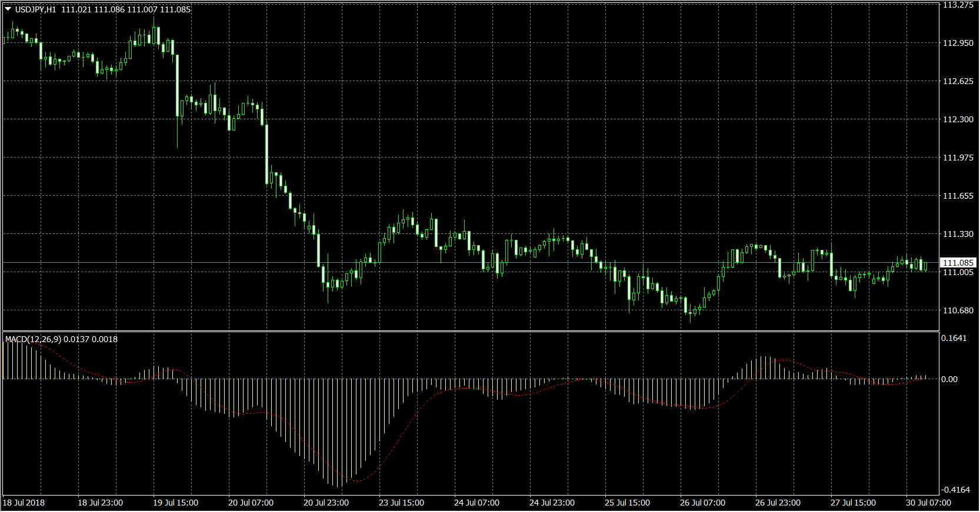Select the 26 Jul 07:00 time label
This screenshot has width=980, height=512.
pyautogui.click(x=702, y=503)
